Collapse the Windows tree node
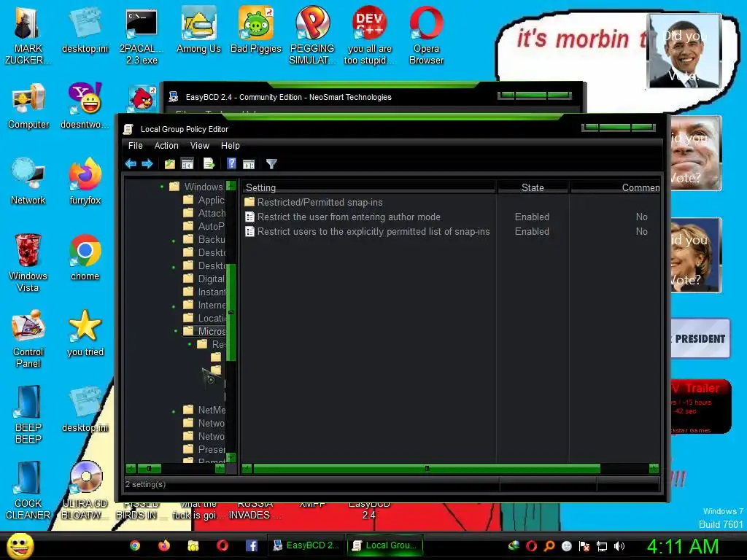747x560 pixels. pos(162,187)
